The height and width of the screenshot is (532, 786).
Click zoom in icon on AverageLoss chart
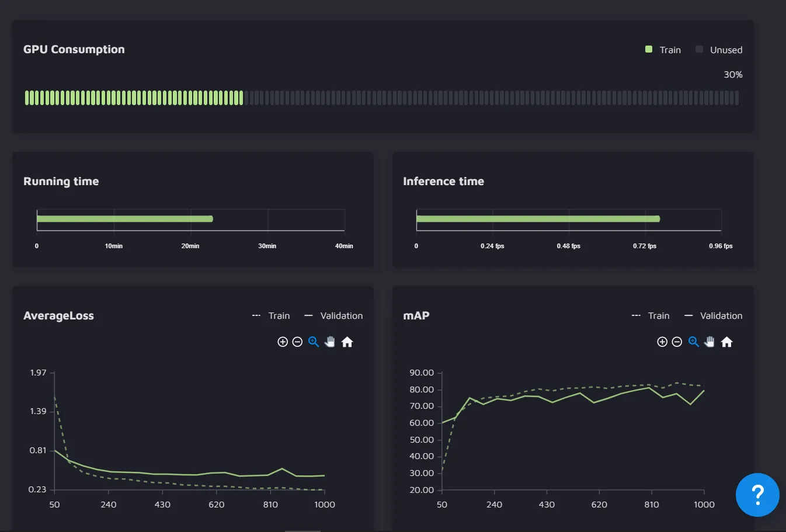click(x=283, y=342)
